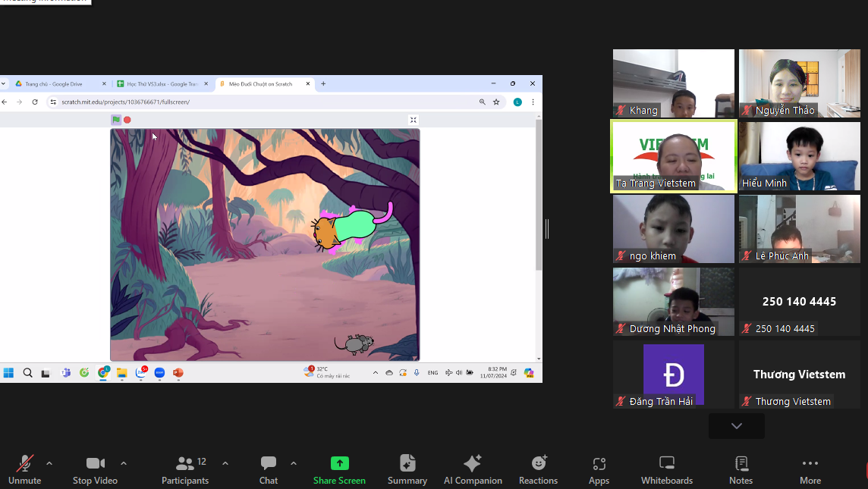Open the Chat panel

pos(269,469)
